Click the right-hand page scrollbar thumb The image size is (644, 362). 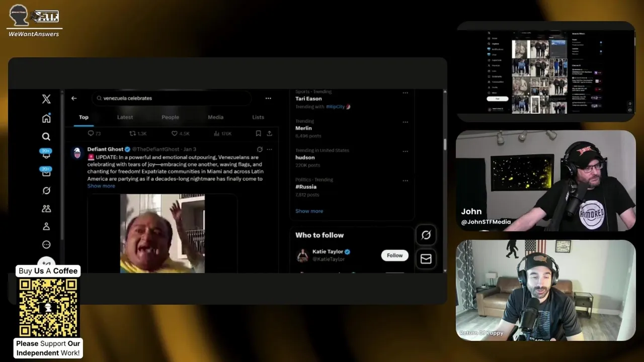tap(445, 144)
